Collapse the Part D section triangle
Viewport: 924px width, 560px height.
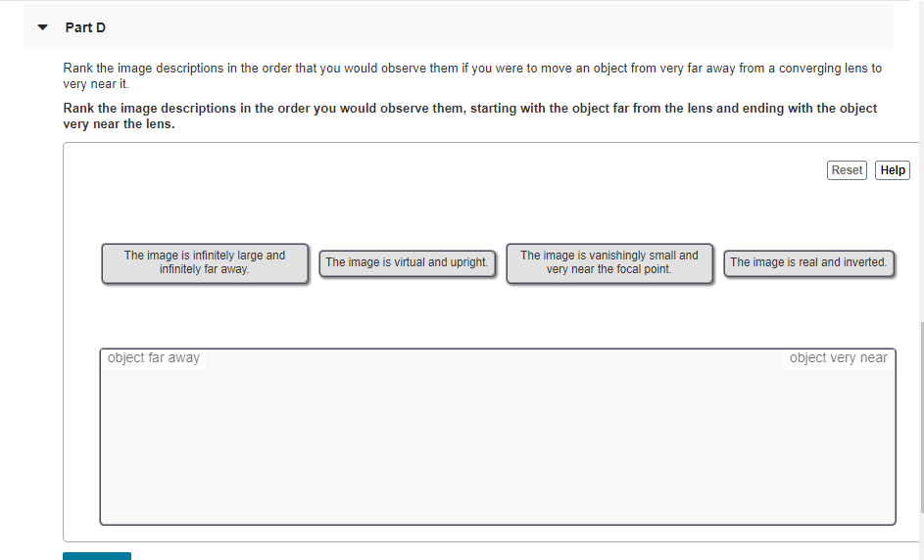42,27
